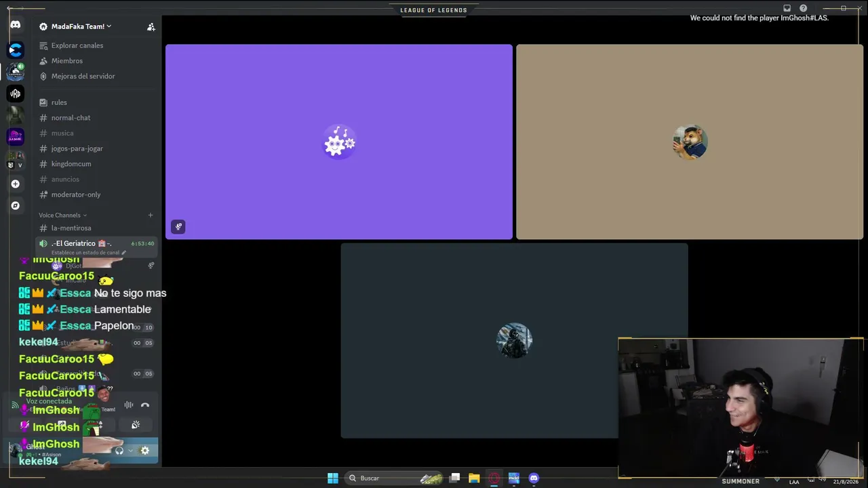Open the moderator-only channel
The image size is (868, 488).
[x=76, y=195]
